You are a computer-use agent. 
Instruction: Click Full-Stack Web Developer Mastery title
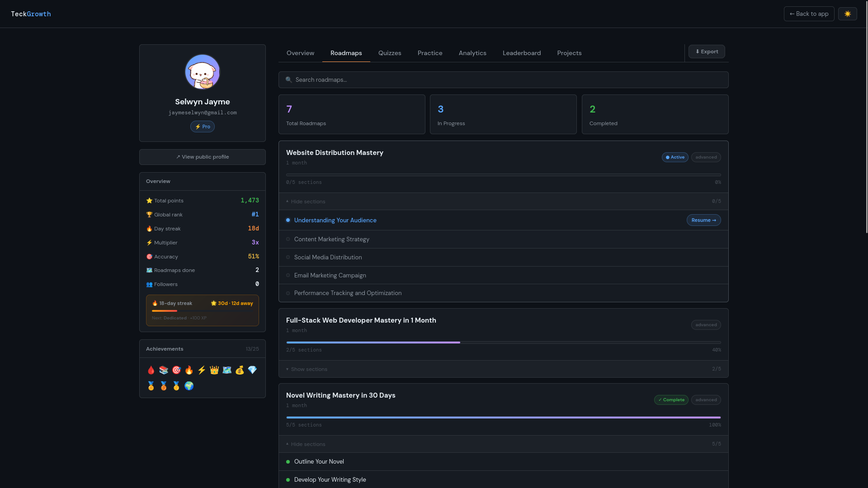361,320
